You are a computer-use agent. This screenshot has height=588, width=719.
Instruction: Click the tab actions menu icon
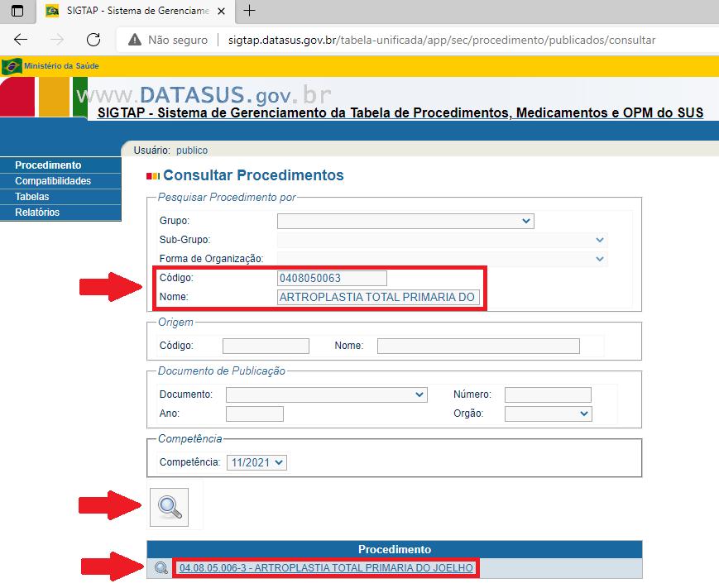[17, 11]
